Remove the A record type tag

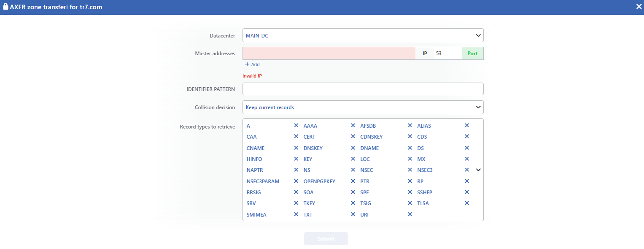click(296, 126)
